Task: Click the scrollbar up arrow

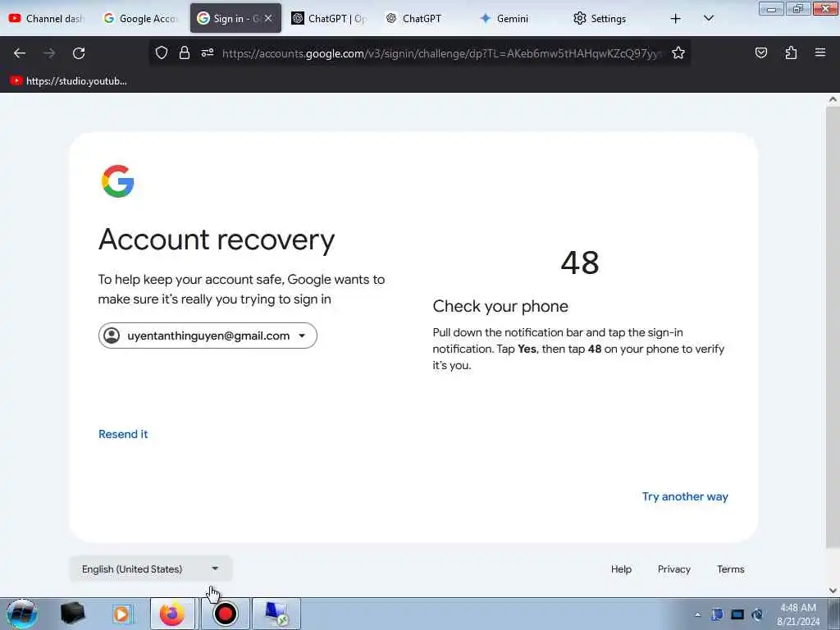Action: click(833, 99)
